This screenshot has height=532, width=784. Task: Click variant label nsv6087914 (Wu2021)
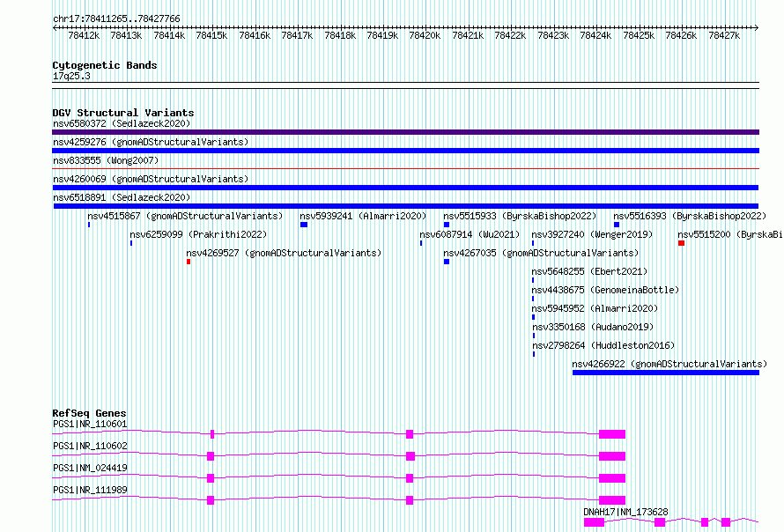[470, 234]
